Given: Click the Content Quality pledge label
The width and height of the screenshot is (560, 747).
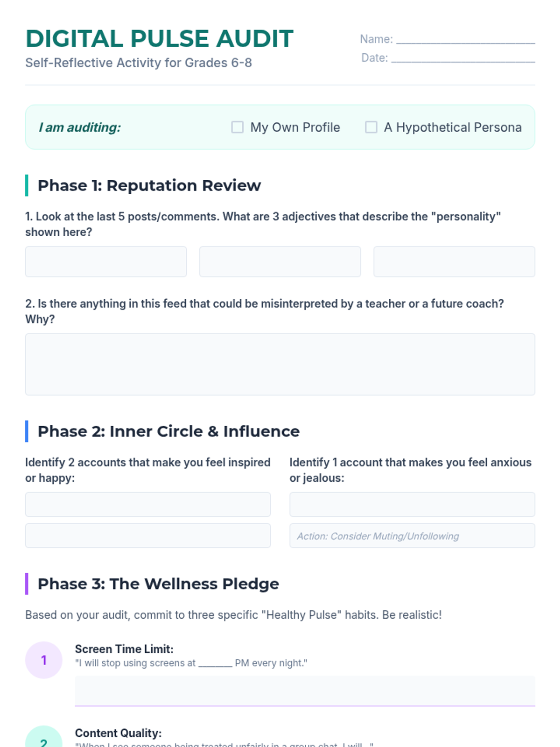Looking at the screenshot, I should click(118, 733).
